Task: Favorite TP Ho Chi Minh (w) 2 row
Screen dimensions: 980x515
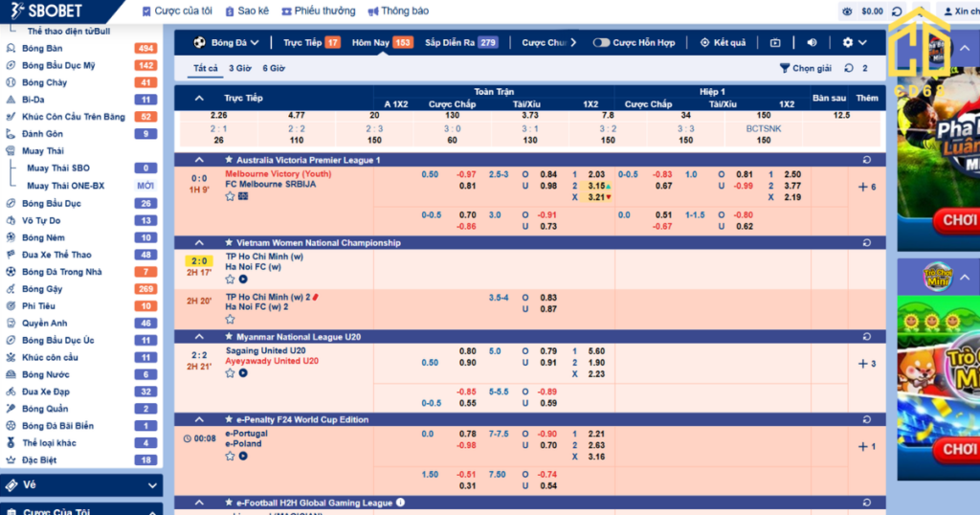Action: click(x=230, y=320)
